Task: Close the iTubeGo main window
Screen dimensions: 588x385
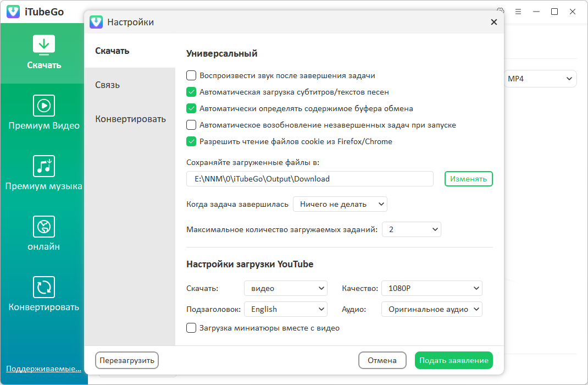Action: [572, 12]
